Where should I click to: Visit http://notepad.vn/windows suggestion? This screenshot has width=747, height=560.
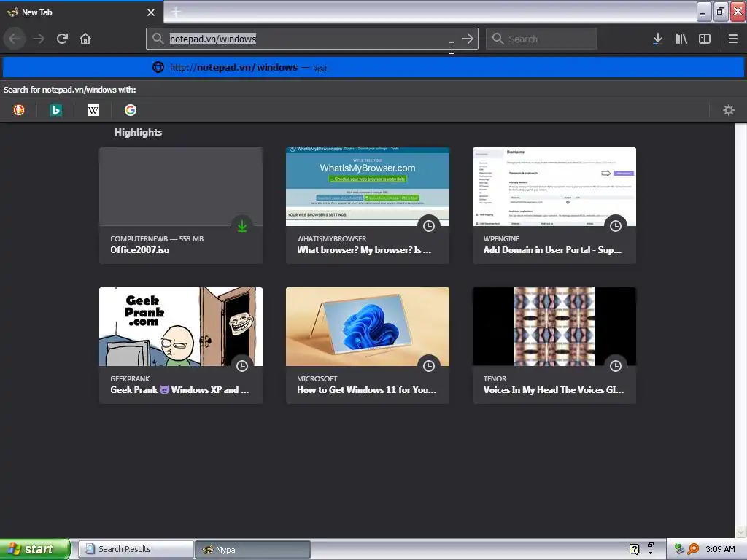(x=373, y=67)
